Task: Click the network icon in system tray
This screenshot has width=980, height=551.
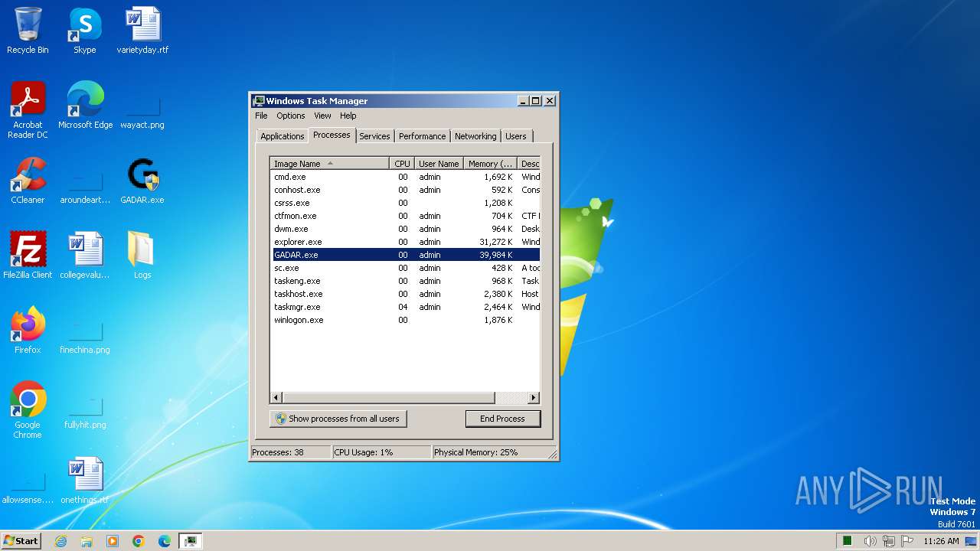Action: click(888, 541)
